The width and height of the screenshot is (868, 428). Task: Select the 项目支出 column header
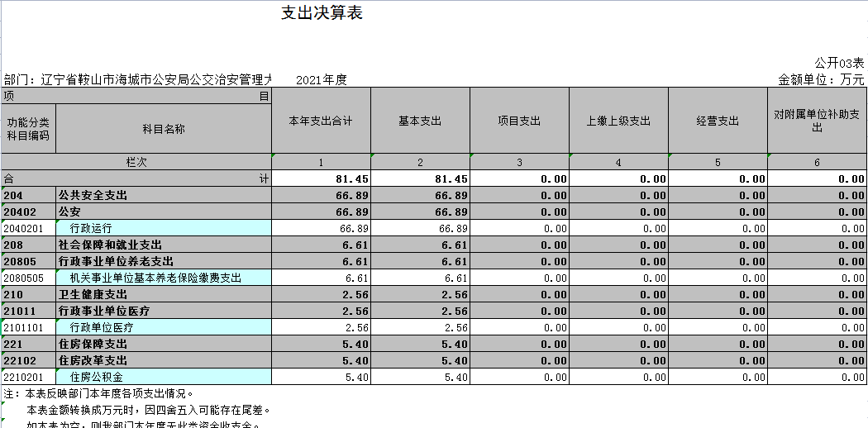click(519, 121)
